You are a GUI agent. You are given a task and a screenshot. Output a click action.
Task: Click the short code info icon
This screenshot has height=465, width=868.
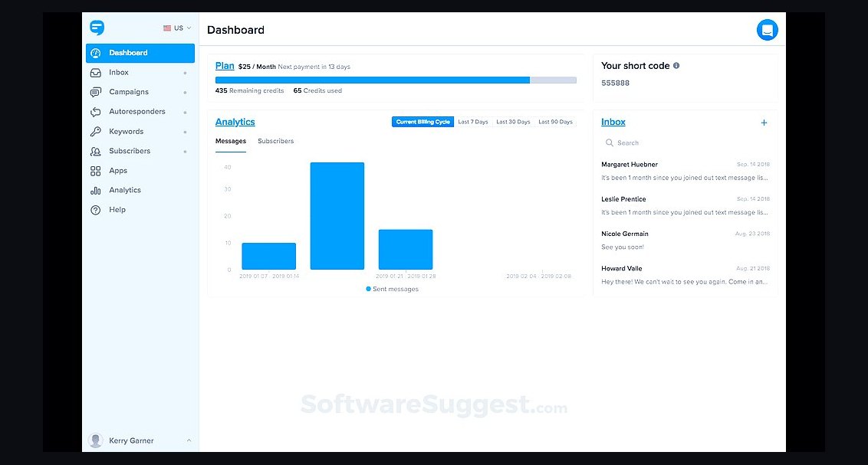[676, 66]
